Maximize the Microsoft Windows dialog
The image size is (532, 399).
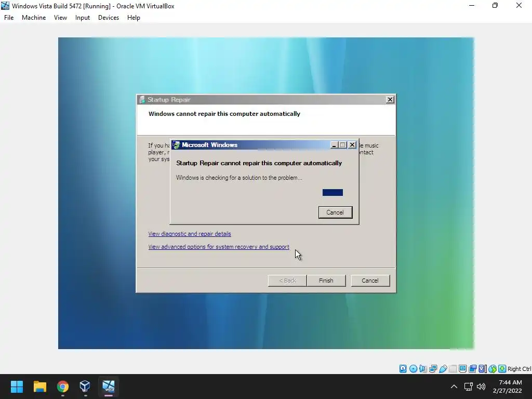(x=343, y=145)
